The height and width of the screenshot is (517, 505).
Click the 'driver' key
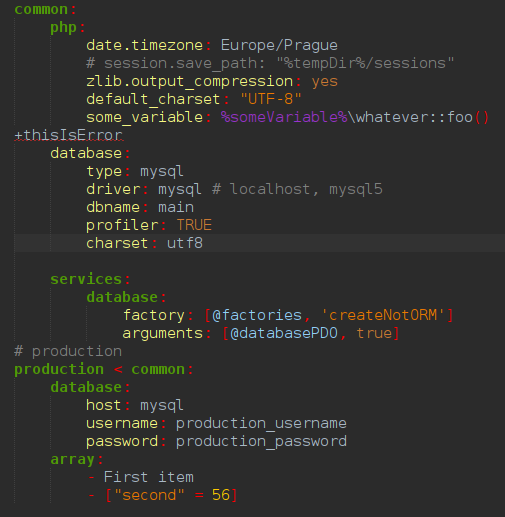(113, 189)
